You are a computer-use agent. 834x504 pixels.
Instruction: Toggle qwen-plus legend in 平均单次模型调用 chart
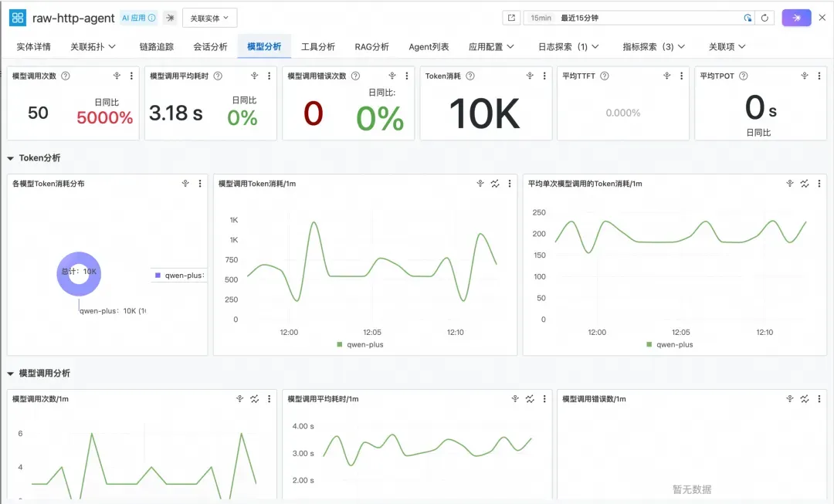pos(670,344)
